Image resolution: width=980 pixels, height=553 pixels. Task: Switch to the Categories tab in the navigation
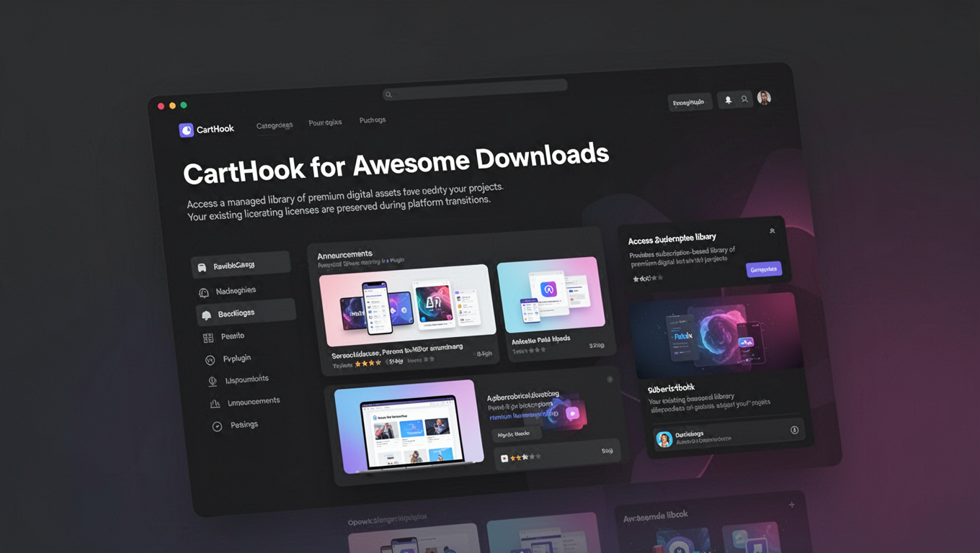click(275, 125)
